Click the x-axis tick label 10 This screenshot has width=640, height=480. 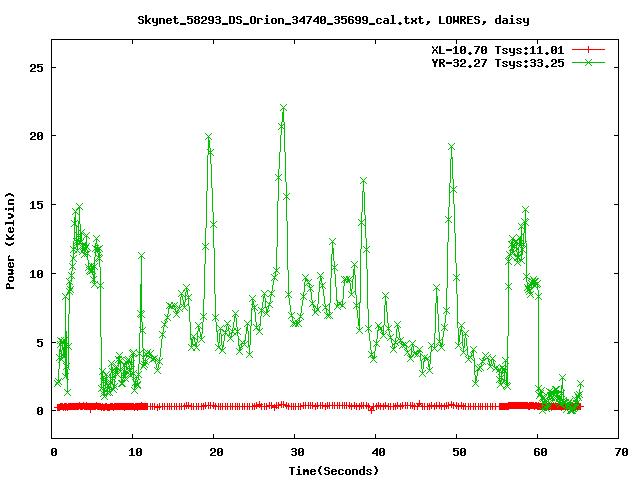click(135, 452)
